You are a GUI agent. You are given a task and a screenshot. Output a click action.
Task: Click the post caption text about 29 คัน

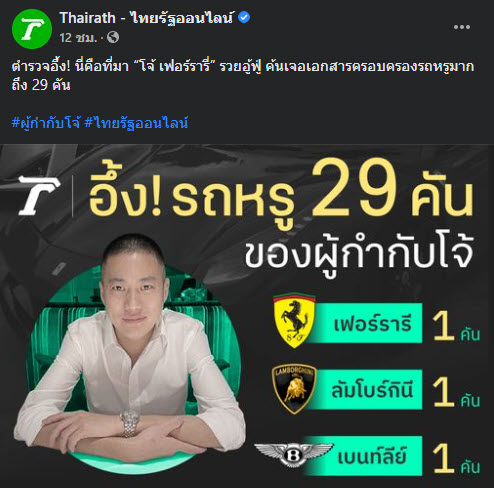tap(243, 76)
